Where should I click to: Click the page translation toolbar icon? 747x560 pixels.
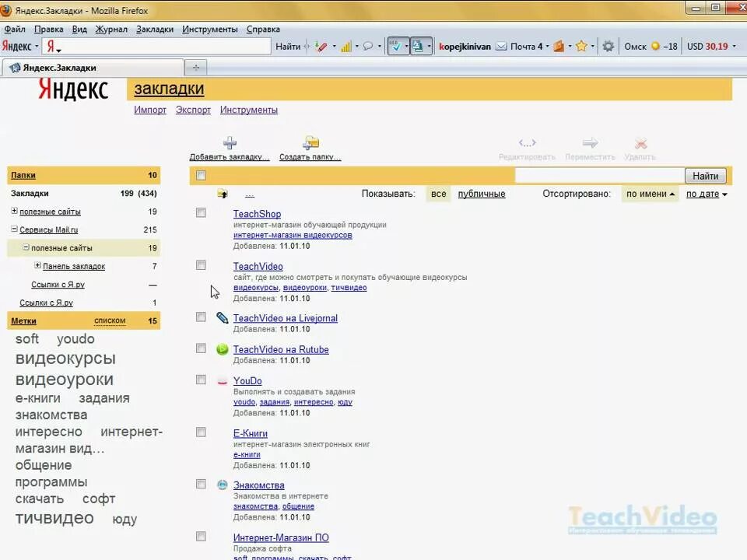tap(417, 46)
